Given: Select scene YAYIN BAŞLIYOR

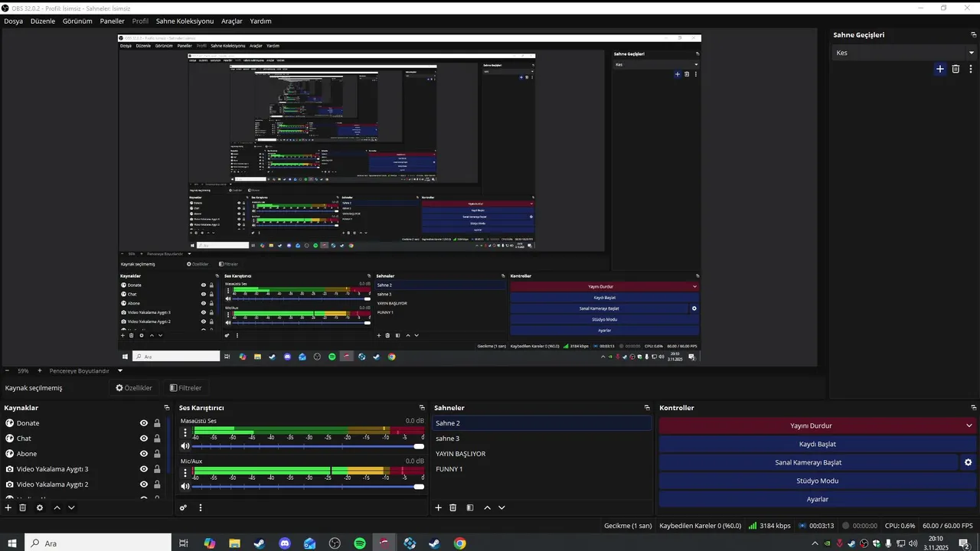Looking at the screenshot, I should tap(542, 454).
